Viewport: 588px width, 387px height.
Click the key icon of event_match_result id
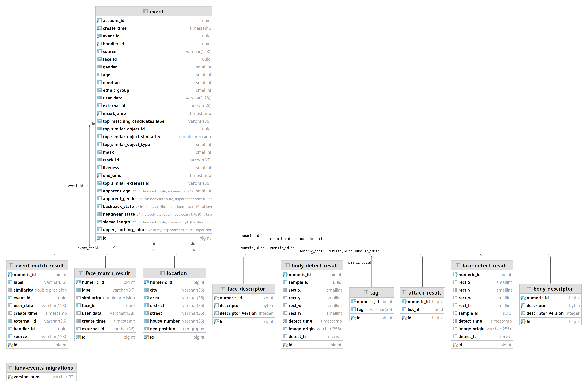pyautogui.click(x=10, y=345)
